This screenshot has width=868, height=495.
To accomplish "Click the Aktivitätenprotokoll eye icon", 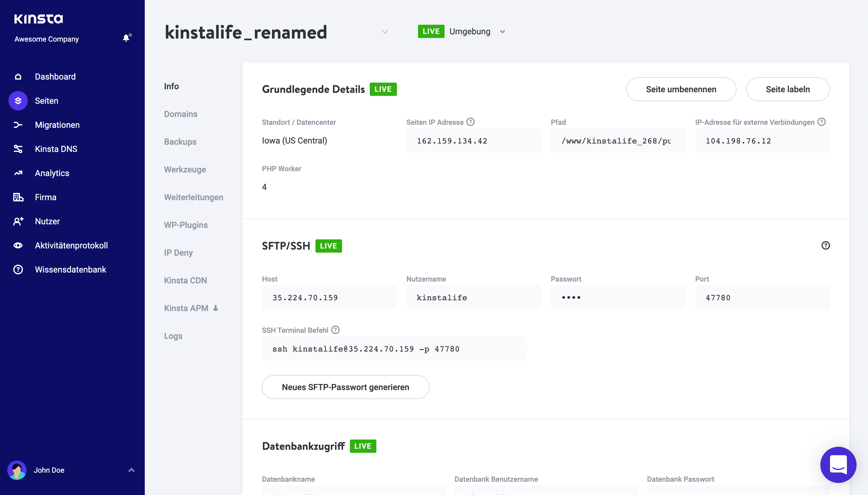I will coord(18,245).
